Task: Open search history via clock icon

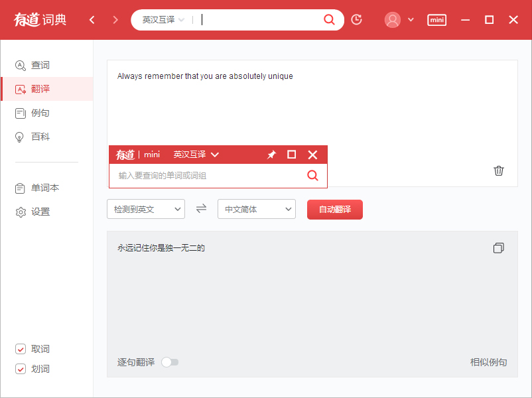Action: tap(356, 20)
